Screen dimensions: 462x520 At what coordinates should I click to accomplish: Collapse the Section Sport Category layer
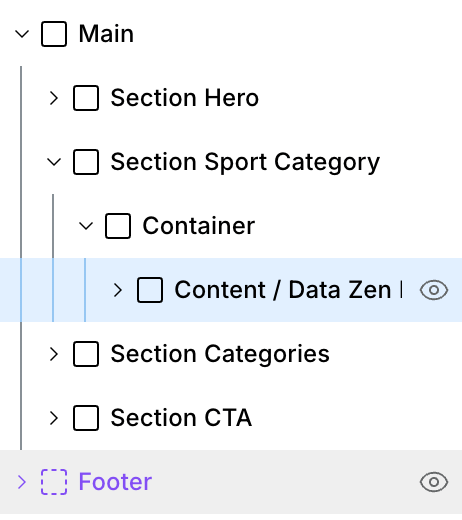point(54,162)
